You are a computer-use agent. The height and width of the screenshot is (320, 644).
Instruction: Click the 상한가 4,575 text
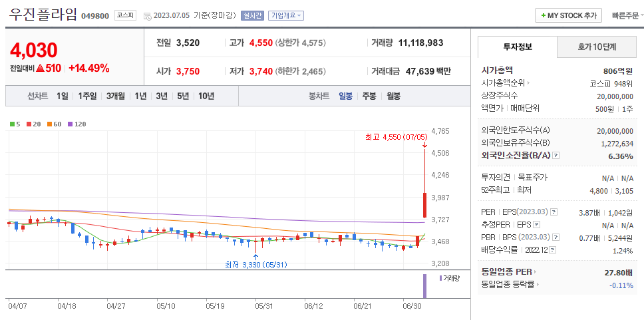click(300, 43)
